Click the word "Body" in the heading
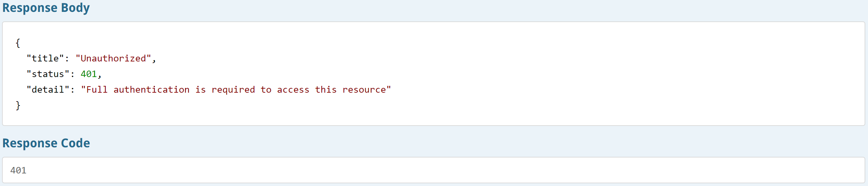Screen dimensions: 868x186 click(75, 7)
